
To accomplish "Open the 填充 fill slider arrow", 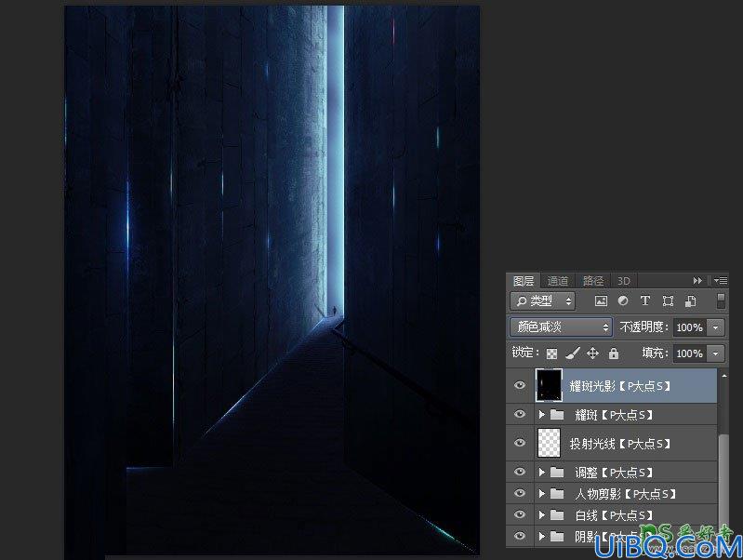I will [715, 353].
